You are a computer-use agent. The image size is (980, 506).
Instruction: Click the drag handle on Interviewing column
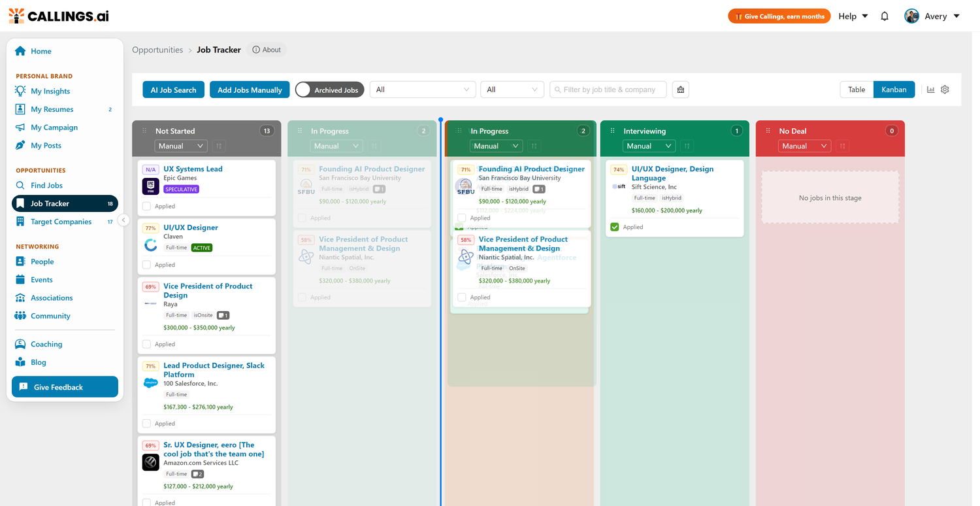612,131
